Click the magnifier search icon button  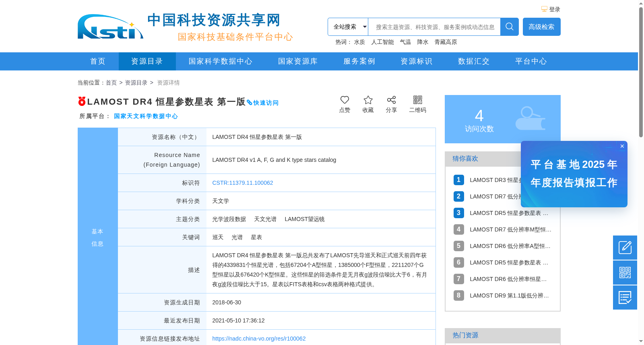coord(509,27)
